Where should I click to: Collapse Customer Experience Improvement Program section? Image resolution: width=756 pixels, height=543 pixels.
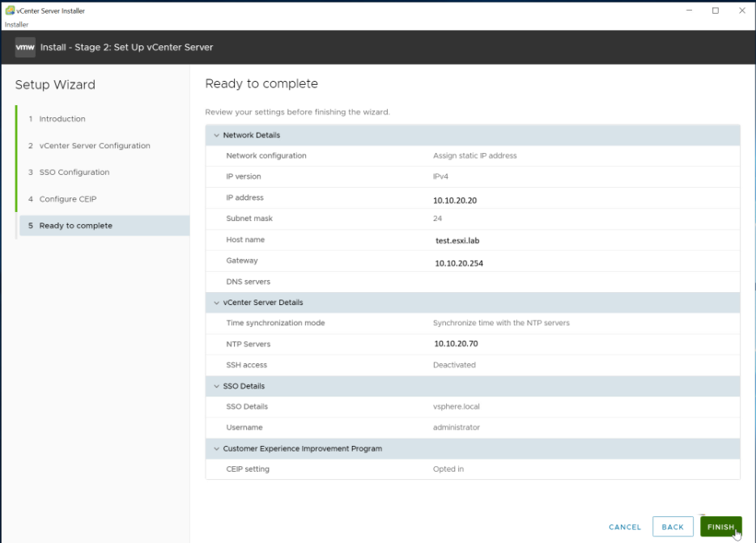click(216, 448)
